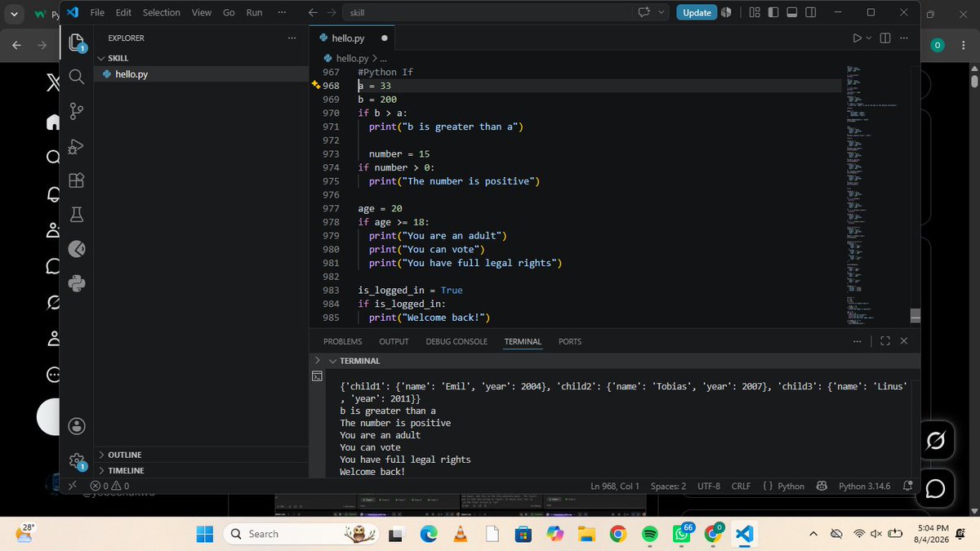The width and height of the screenshot is (980, 551).
Task: Open the Testing flask view
Action: [77, 215]
